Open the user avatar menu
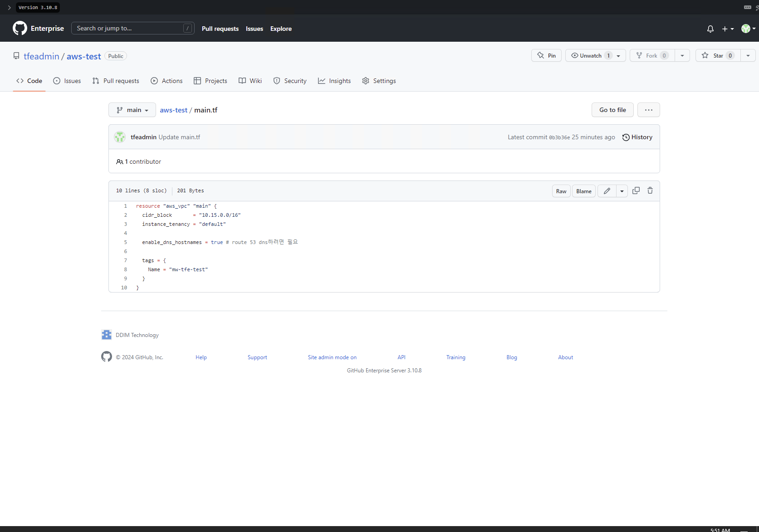The height and width of the screenshot is (532, 759). (748, 29)
